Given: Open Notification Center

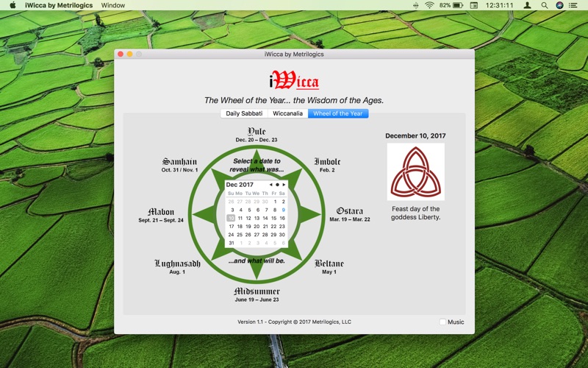Looking at the screenshot, I should coord(573,5).
